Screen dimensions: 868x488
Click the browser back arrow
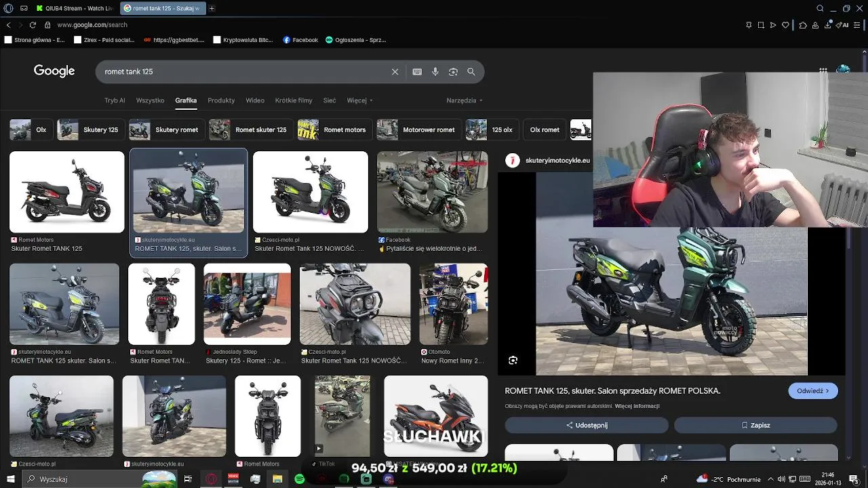(x=8, y=25)
